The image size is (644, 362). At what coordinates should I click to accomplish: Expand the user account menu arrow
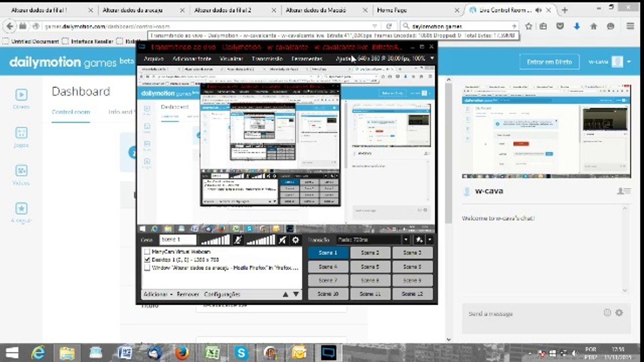click(629, 62)
